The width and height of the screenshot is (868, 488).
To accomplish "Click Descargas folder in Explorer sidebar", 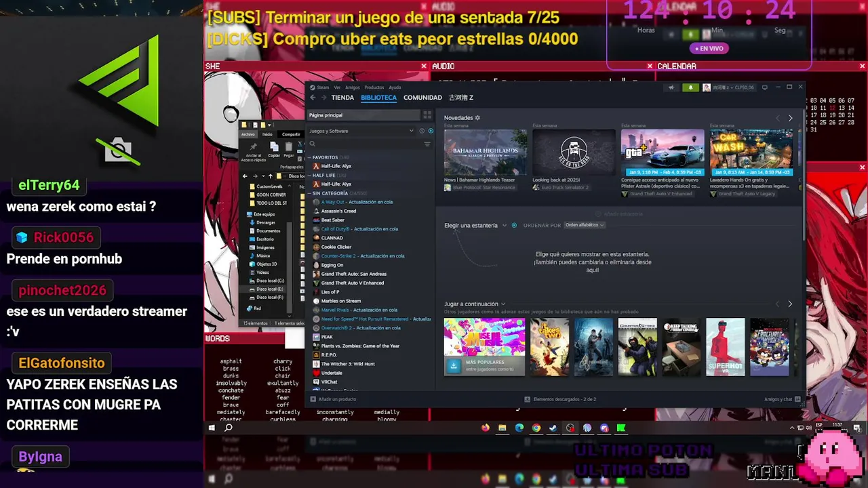I will pos(262,222).
